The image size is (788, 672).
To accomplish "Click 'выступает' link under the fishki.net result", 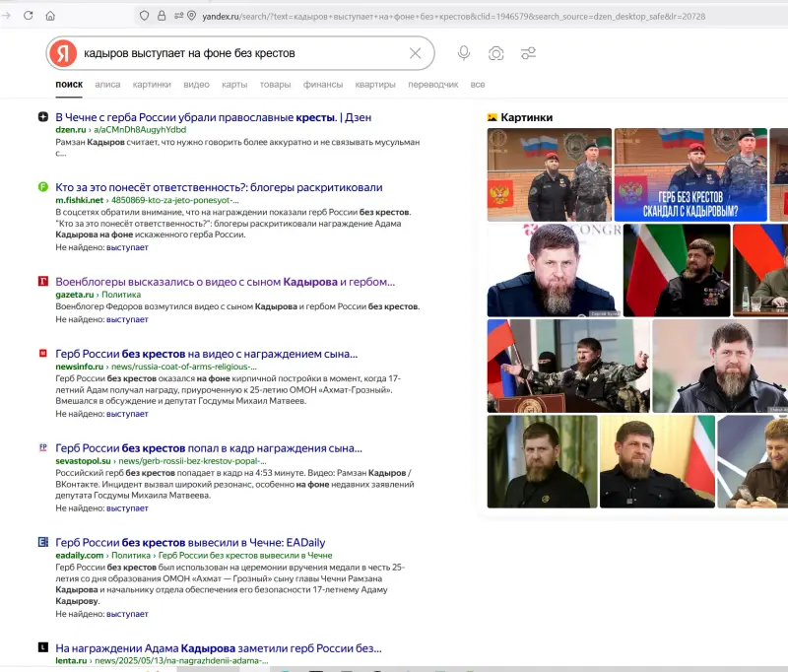I will click(127, 248).
